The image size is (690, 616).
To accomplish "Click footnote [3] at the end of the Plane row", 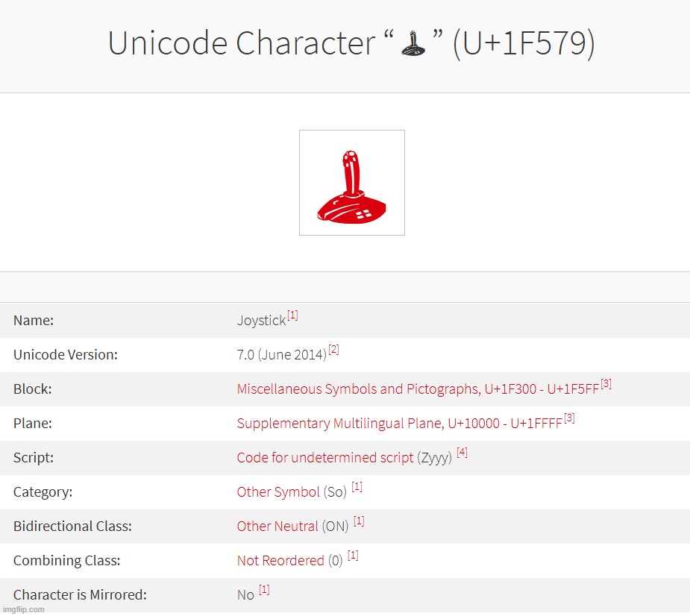I will coord(569,418).
